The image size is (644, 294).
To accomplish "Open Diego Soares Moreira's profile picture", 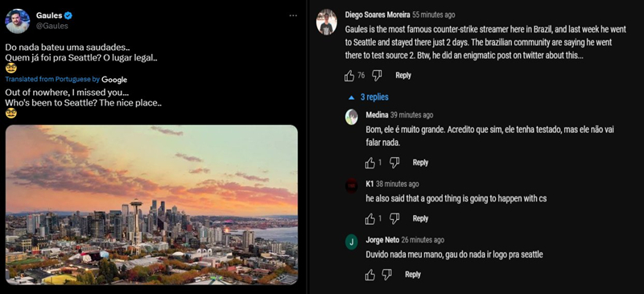I will click(x=327, y=23).
